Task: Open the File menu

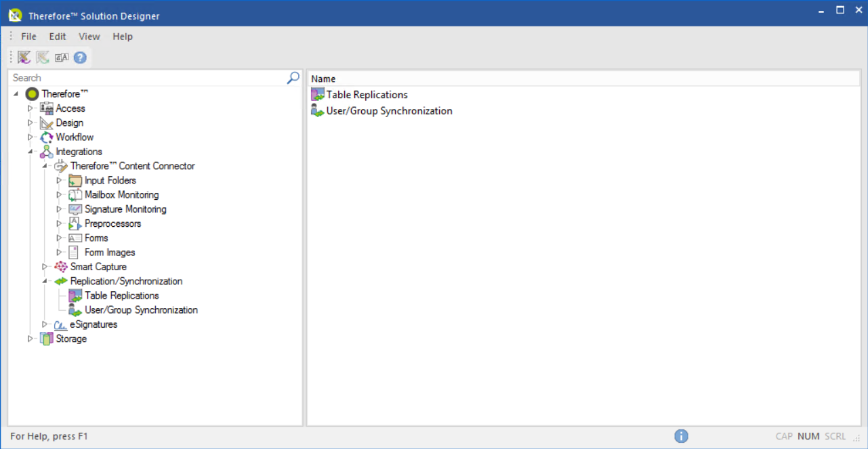Action: tap(28, 37)
